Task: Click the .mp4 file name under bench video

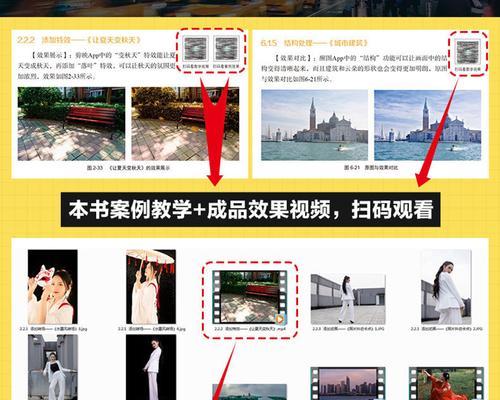Action: coord(250,329)
